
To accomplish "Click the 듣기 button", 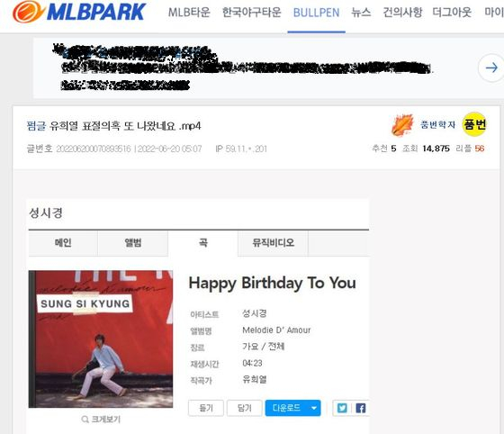I will [x=206, y=408].
